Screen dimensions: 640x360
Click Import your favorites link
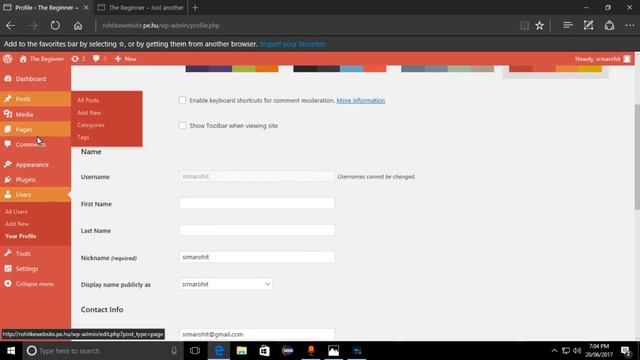pyautogui.click(x=292, y=44)
